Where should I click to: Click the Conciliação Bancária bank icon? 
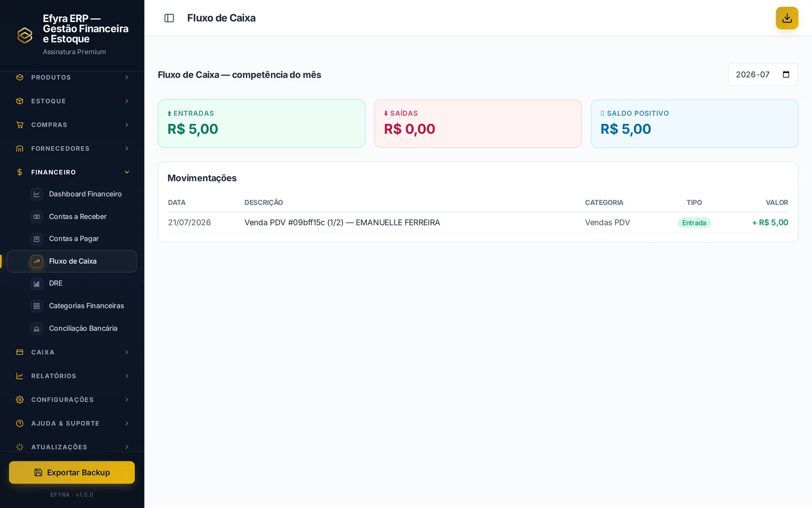click(37, 329)
